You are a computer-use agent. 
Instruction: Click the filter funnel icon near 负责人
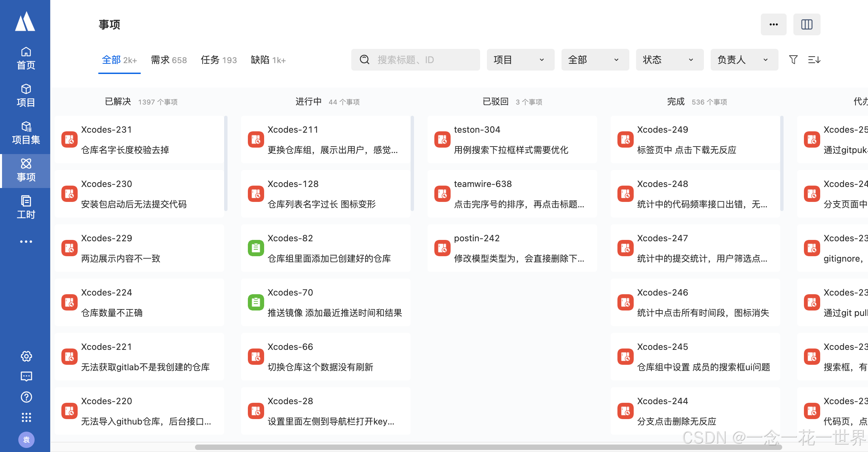793,60
